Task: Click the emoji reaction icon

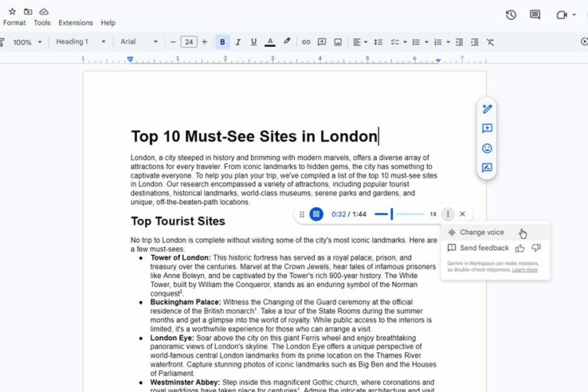Action: click(487, 149)
